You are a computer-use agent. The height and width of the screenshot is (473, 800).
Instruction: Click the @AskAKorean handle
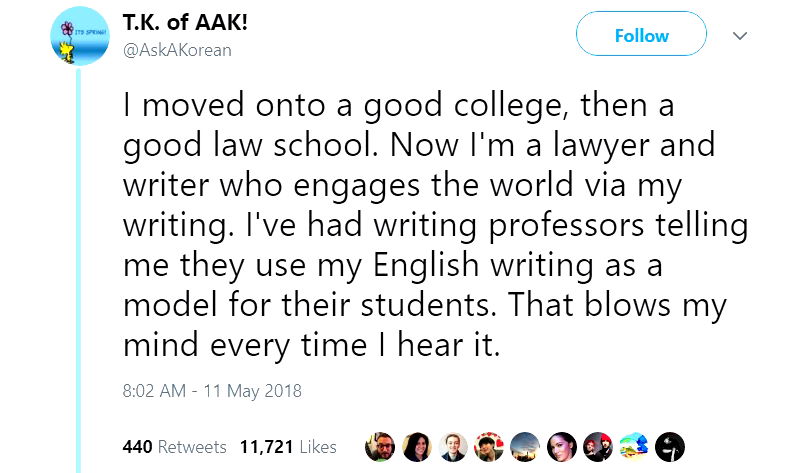[177, 50]
